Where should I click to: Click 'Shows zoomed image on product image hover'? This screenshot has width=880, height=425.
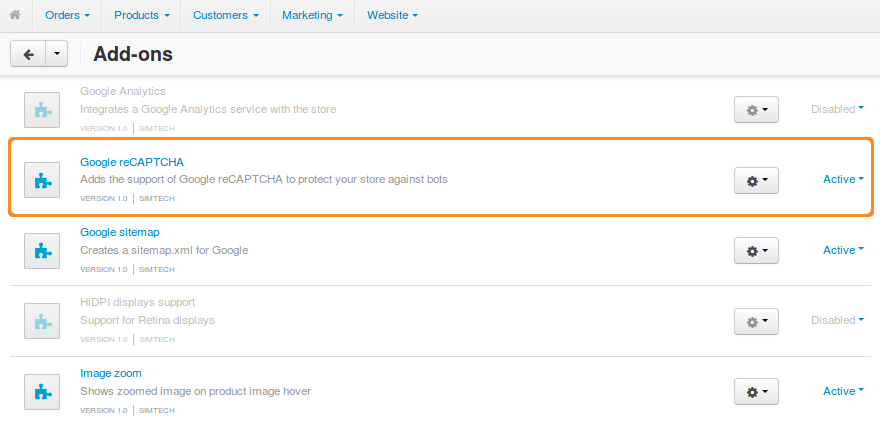tap(195, 391)
